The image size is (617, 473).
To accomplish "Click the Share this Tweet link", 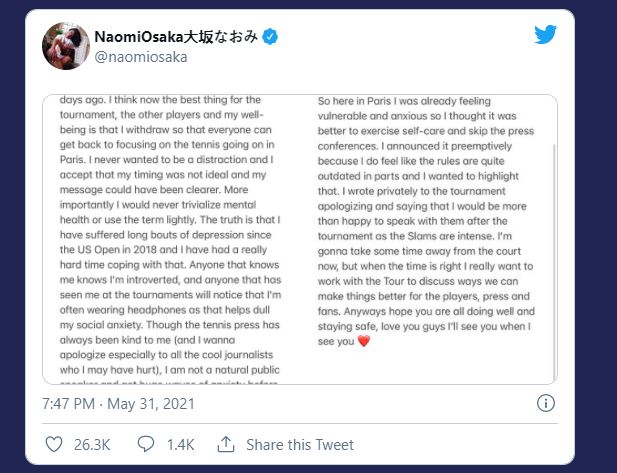I will [x=300, y=444].
